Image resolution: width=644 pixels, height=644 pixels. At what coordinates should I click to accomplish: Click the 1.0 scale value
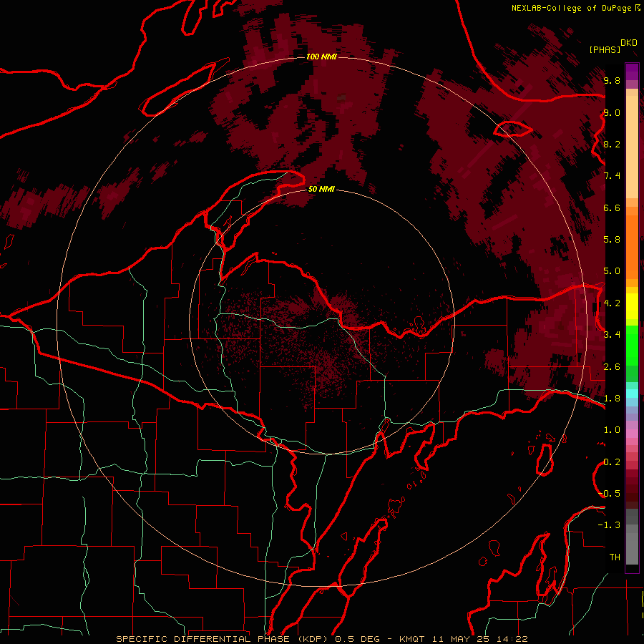[612, 430]
